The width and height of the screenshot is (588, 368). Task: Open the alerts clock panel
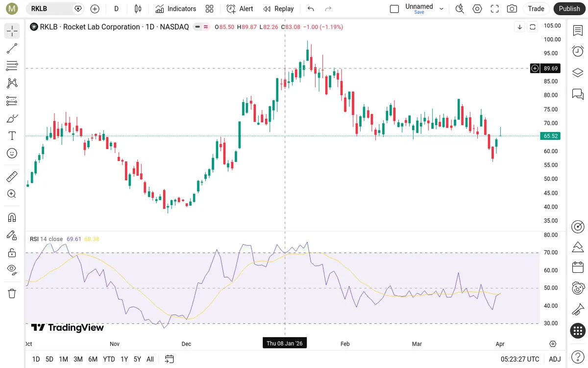click(578, 51)
